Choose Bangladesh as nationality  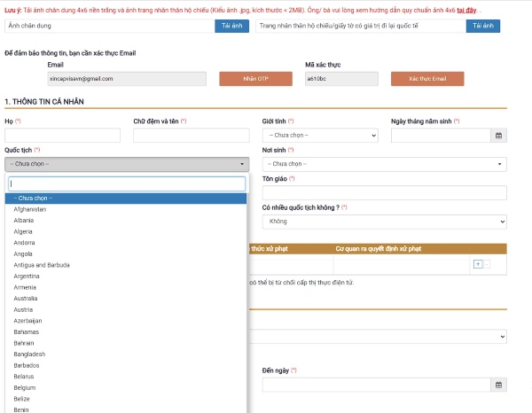[126, 355]
